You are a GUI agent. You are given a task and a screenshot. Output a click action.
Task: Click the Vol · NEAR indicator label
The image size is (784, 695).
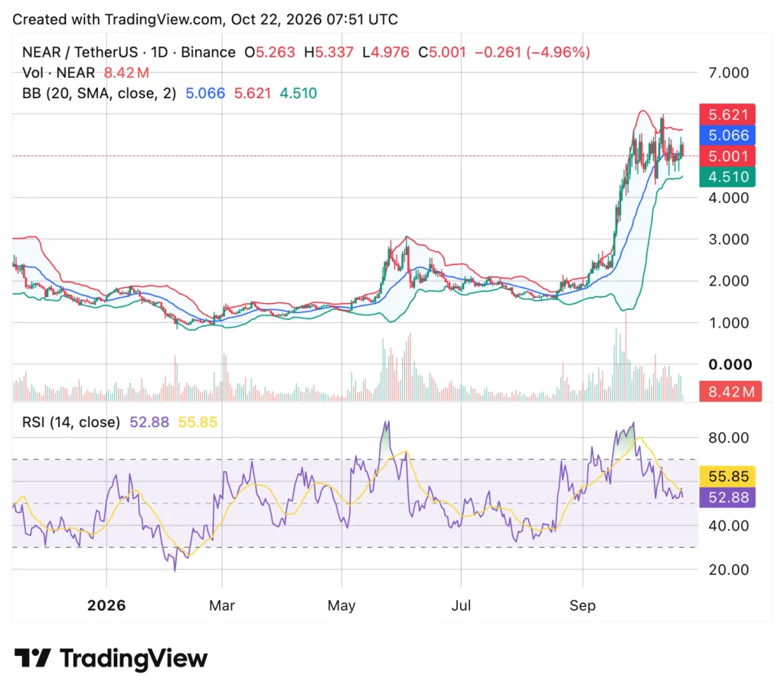(58, 73)
